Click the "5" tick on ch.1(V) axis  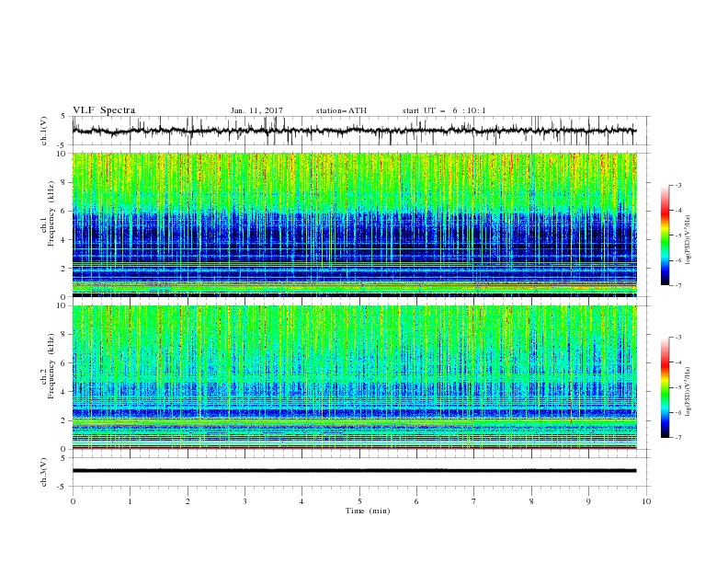(x=63, y=117)
